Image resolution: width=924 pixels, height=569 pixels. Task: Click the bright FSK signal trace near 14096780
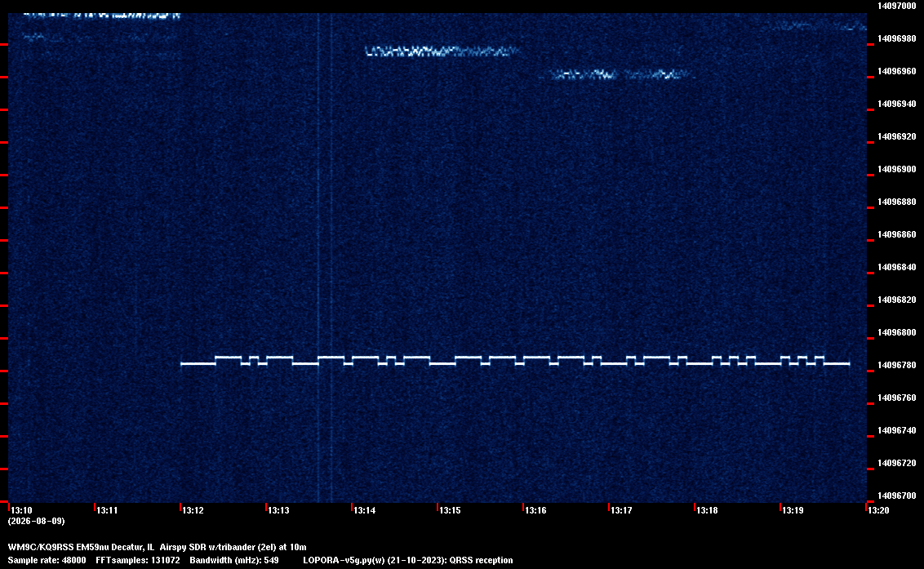[515, 360]
